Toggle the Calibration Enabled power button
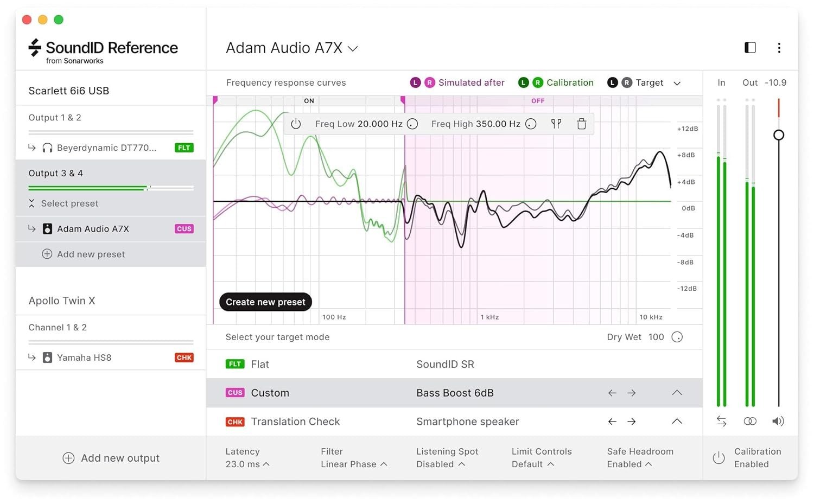814x504 pixels. [x=718, y=458]
